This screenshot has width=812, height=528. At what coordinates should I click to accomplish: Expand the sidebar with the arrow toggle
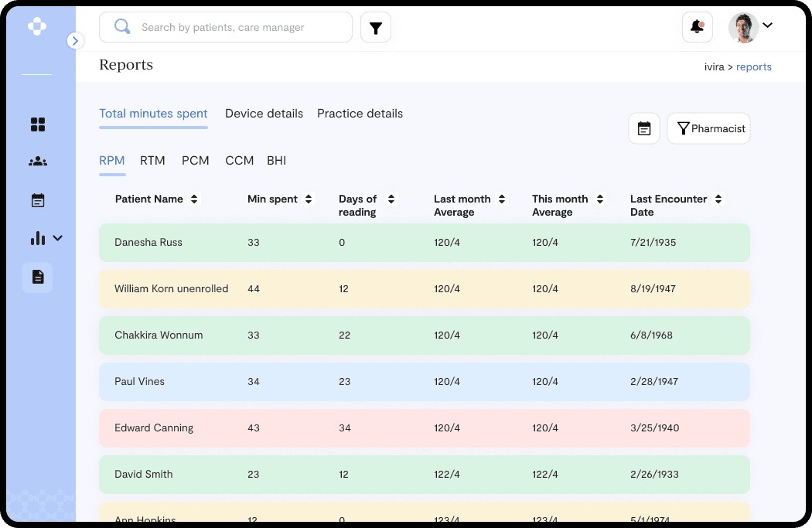(76, 40)
